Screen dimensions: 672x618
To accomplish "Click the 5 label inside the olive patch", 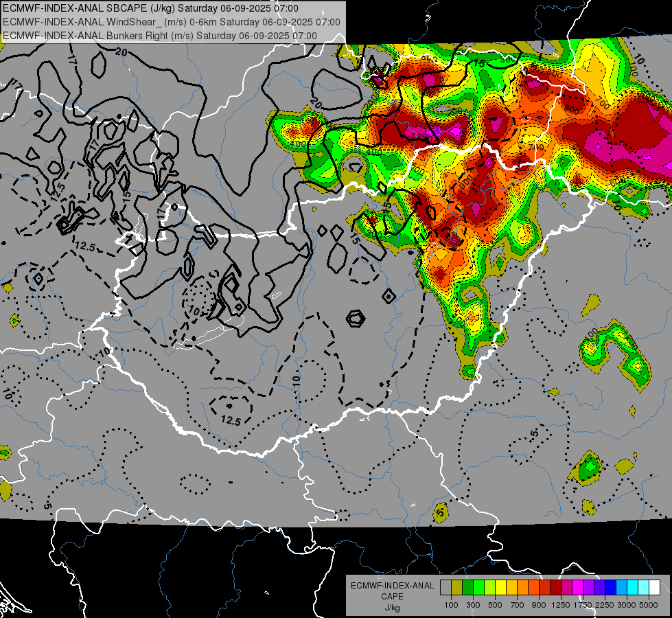I will [x=440, y=512].
